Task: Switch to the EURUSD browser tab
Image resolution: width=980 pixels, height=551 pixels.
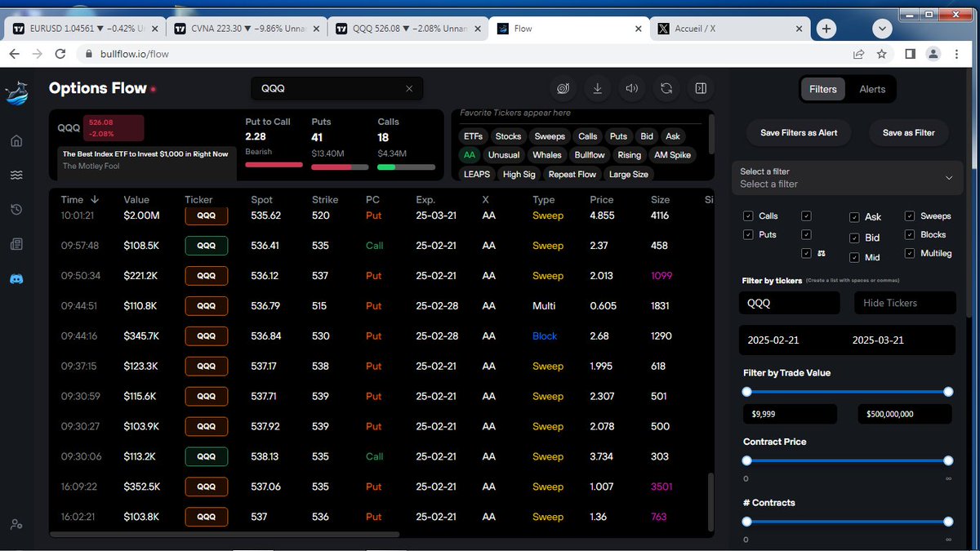Action: 84,29
